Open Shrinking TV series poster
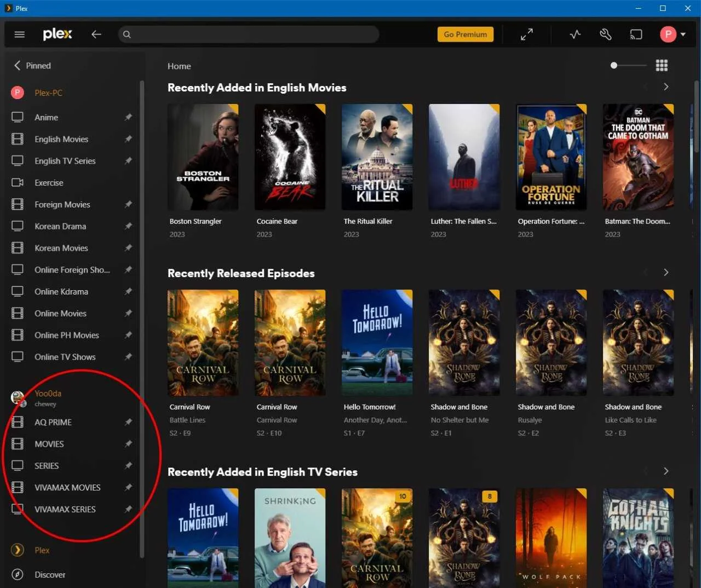The width and height of the screenshot is (701, 588). (290, 538)
